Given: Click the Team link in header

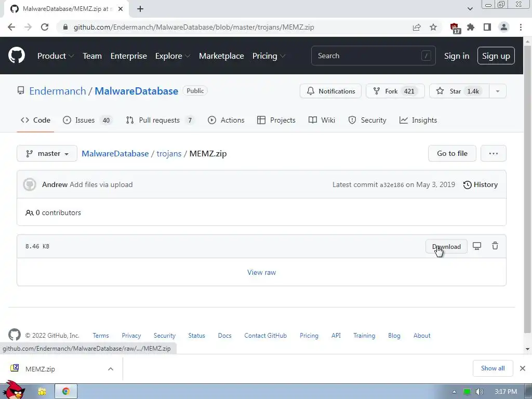Looking at the screenshot, I should [x=92, y=56].
